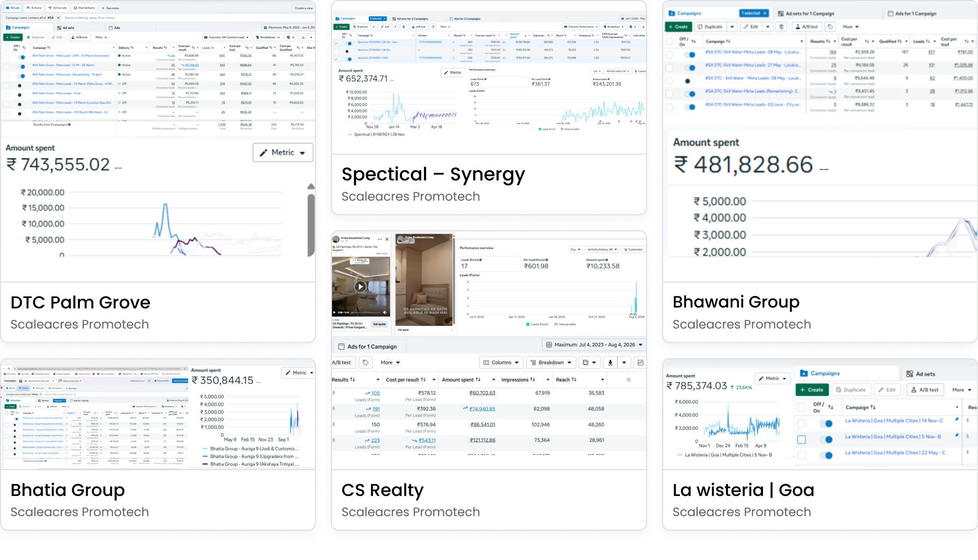Sort by the Impressions column in CS Realty
The width and height of the screenshot is (978, 560).
(x=518, y=380)
